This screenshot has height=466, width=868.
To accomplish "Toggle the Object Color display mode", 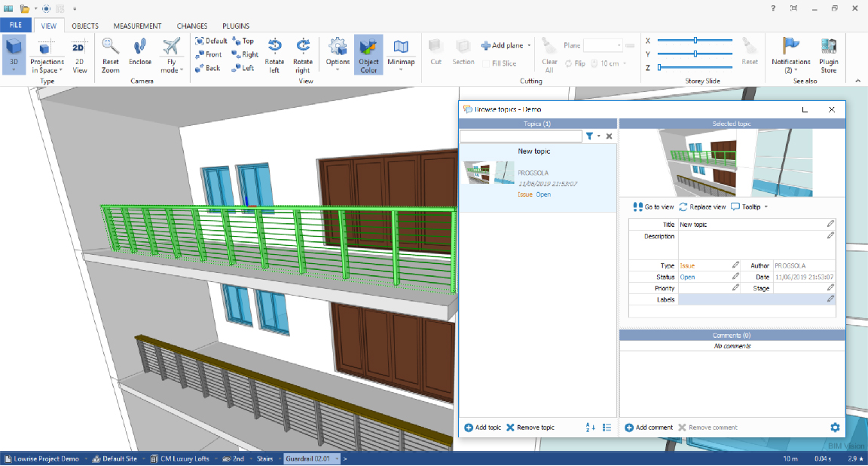I will pos(368,54).
